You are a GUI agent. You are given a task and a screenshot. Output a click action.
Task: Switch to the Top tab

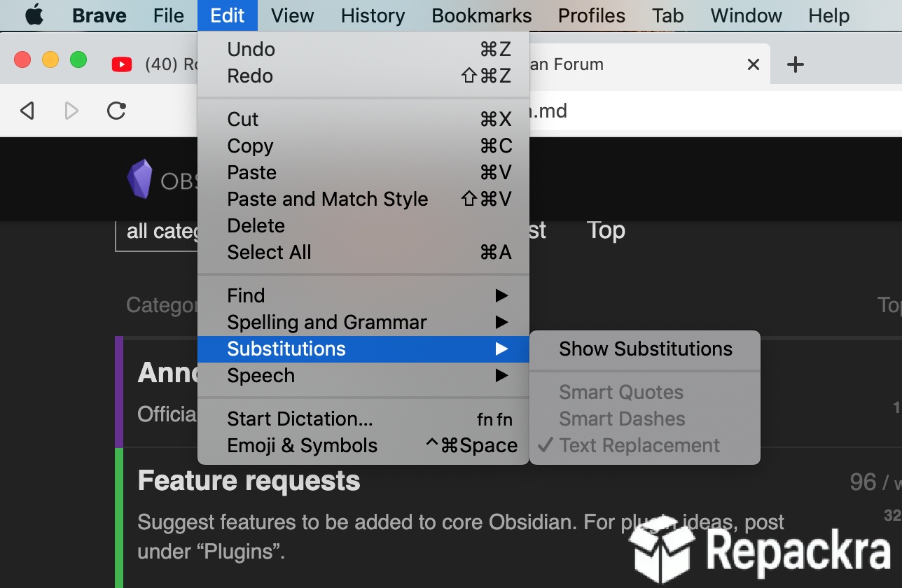point(606,230)
